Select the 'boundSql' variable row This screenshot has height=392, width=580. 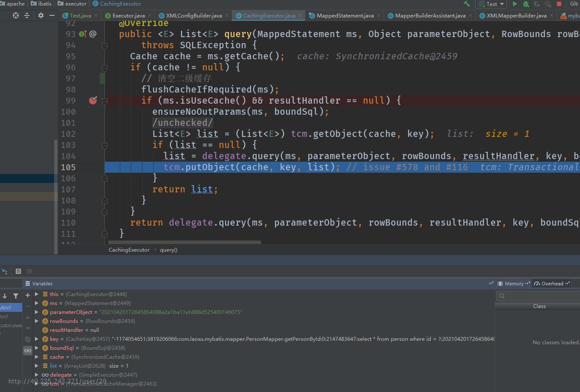[x=264, y=348]
